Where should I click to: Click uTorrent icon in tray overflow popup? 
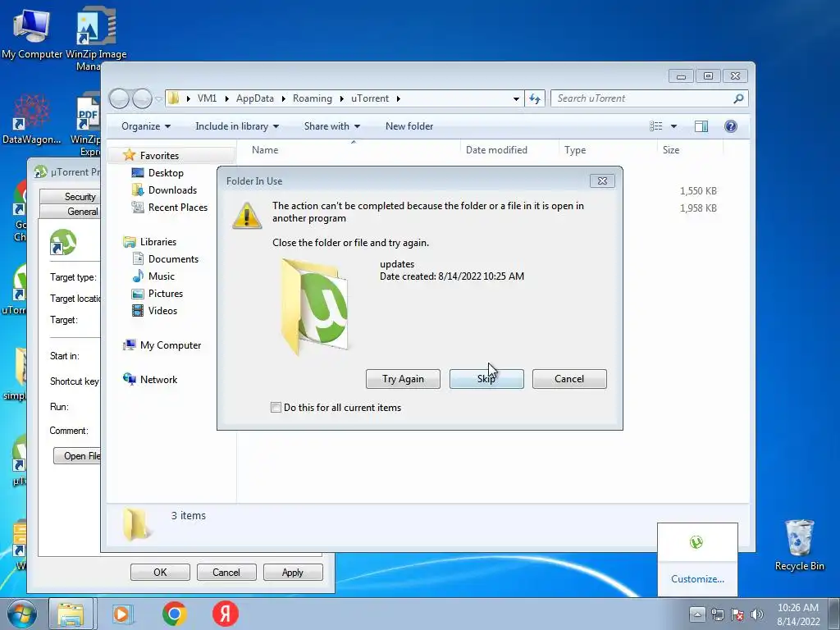pos(696,542)
